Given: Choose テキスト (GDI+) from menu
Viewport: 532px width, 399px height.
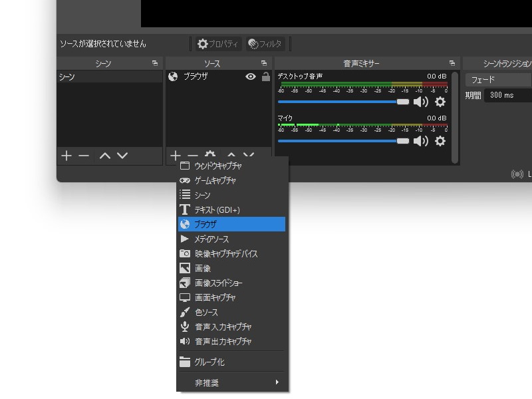Looking at the screenshot, I should 231,209.
